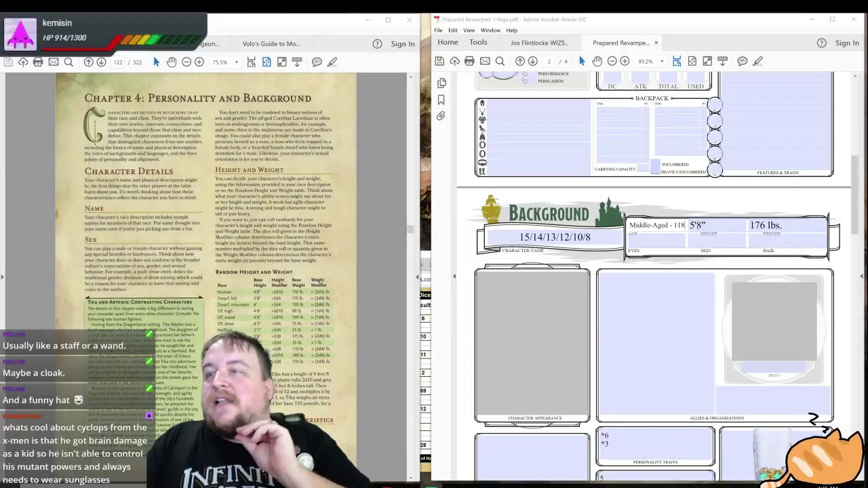
Task: Open the Window menu in the right window
Action: [490, 30]
